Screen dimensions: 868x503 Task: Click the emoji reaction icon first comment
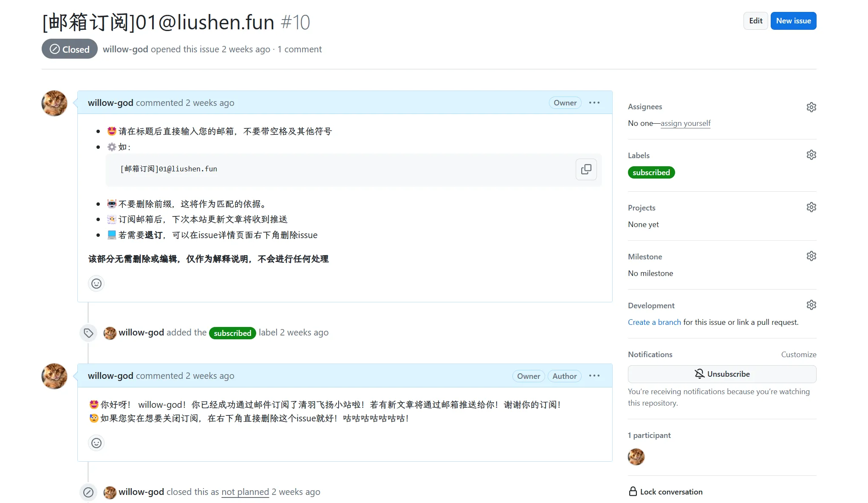tap(95, 283)
